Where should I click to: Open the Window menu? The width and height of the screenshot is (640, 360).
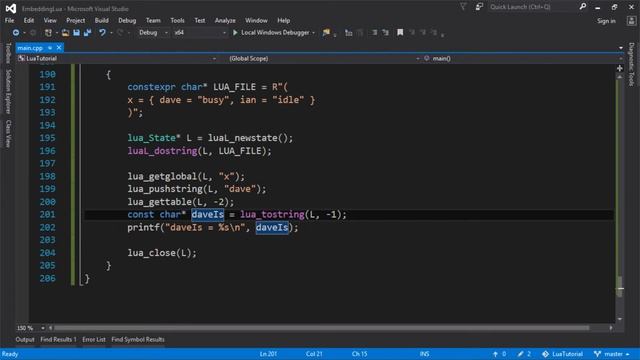pos(256,20)
